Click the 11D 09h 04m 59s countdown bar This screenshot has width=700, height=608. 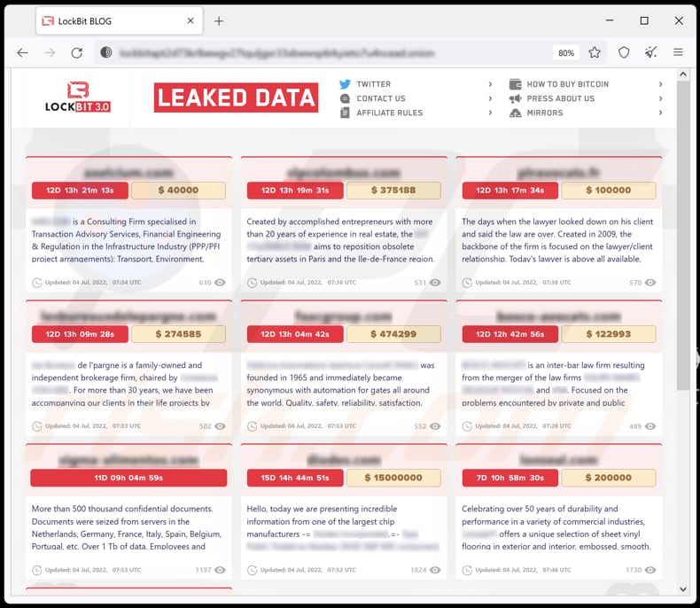click(128, 478)
